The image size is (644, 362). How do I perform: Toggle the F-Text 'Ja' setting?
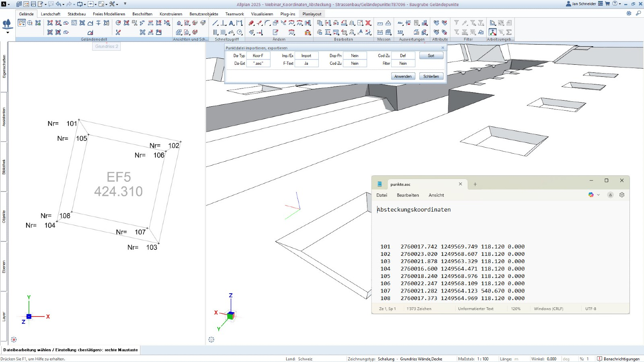pyautogui.click(x=306, y=64)
